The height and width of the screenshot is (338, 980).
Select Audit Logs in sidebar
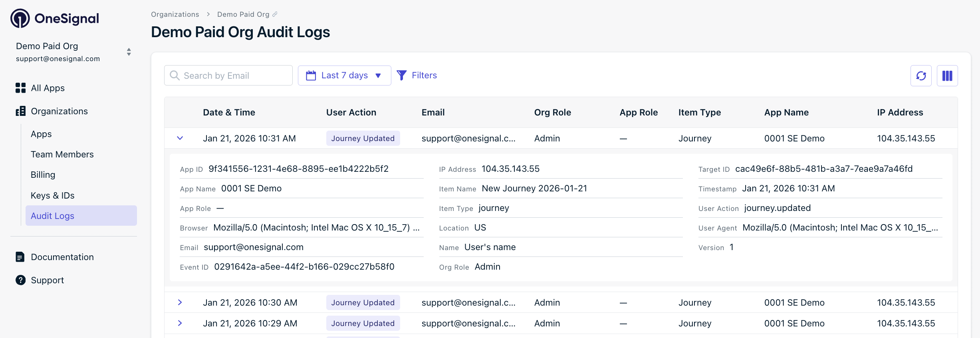(81, 216)
